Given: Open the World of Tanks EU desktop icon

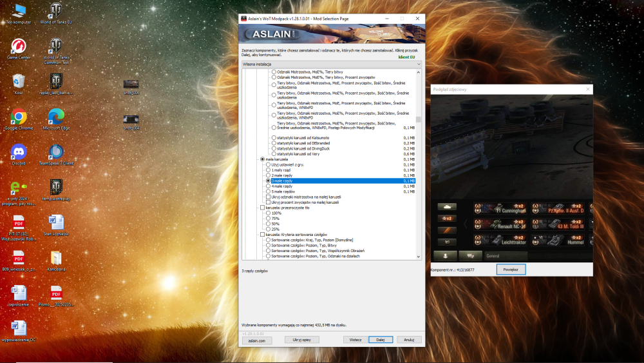Looking at the screenshot, I should (56, 14).
